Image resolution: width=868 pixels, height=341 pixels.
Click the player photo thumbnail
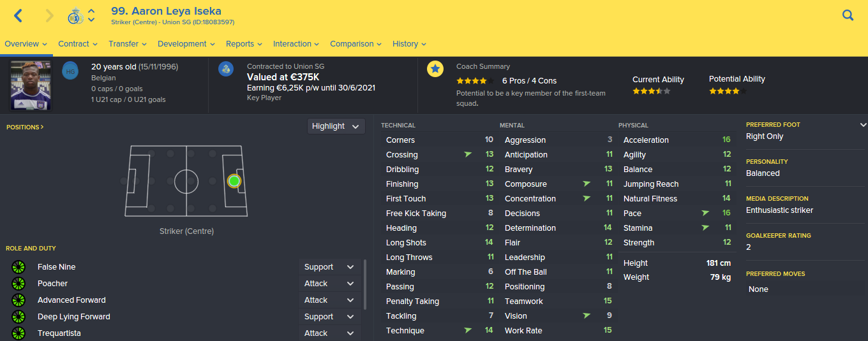(31, 85)
